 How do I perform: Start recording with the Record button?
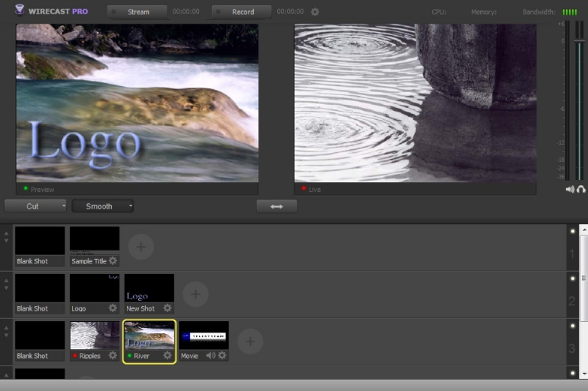[x=242, y=12]
